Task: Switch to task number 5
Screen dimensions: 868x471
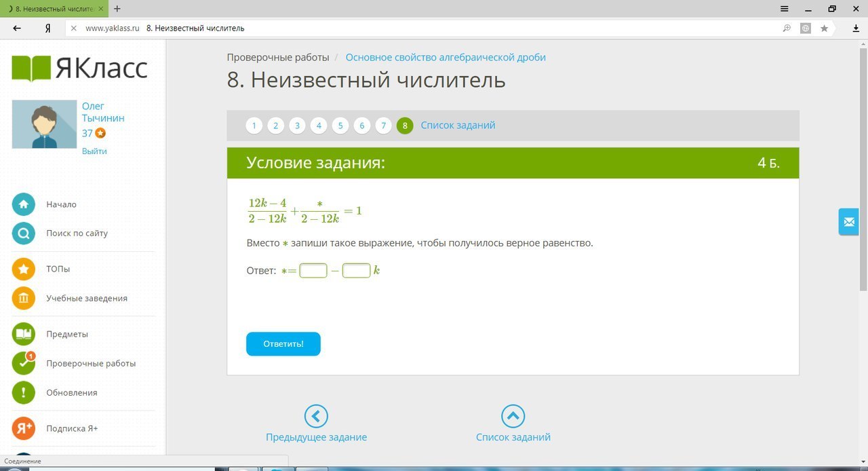Action: coord(340,126)
